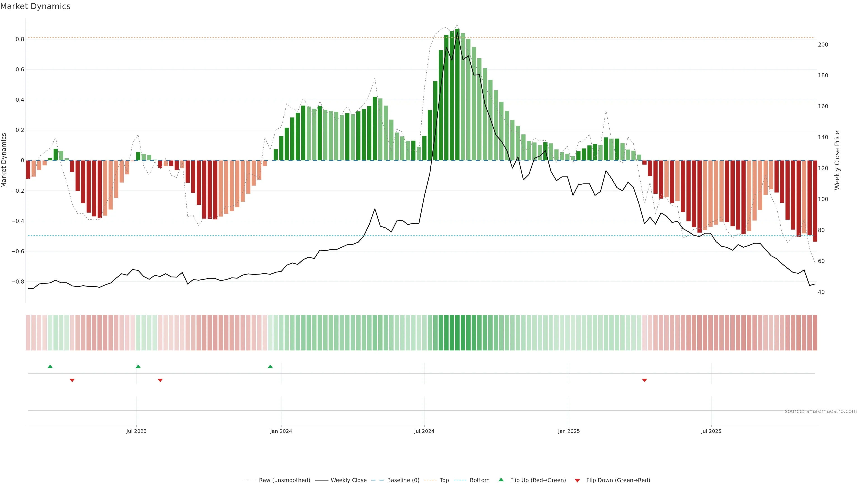Click red triangle icon in the legend
868x488 pixels.
coord(577,481)
